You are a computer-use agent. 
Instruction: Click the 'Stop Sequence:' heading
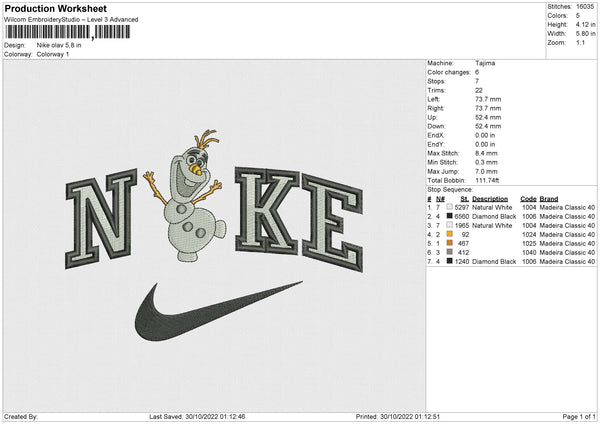point(450,189)
